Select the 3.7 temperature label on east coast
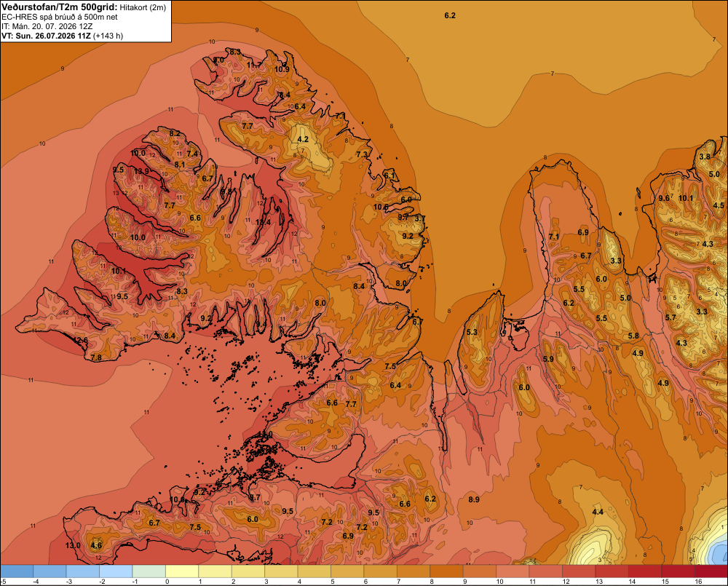728x586 pixels. 420,218
